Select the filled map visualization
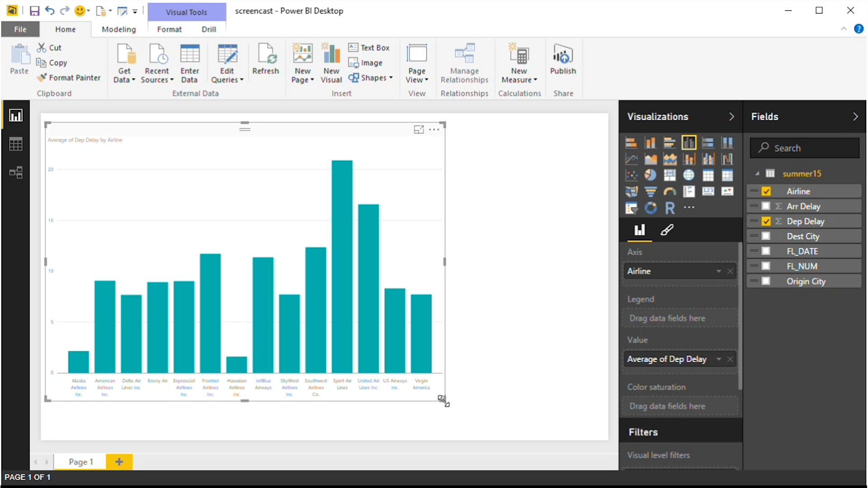Viewport: 868px width, 488px height. tap(631, 192)
